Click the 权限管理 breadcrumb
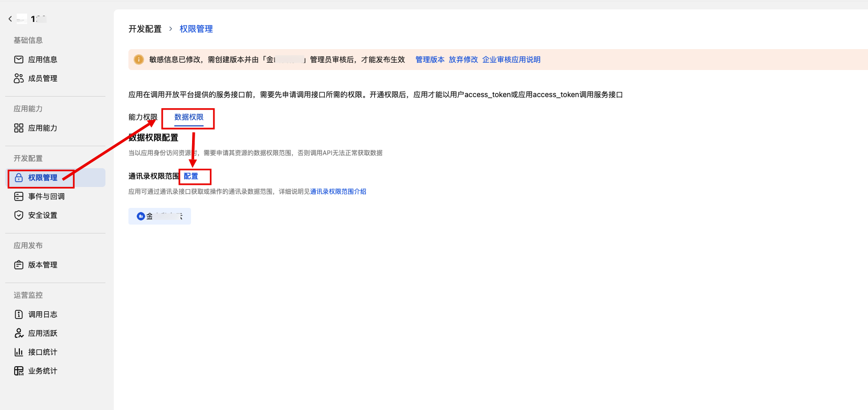This screenshot has width=868, height=410. (x=196, y=29)
